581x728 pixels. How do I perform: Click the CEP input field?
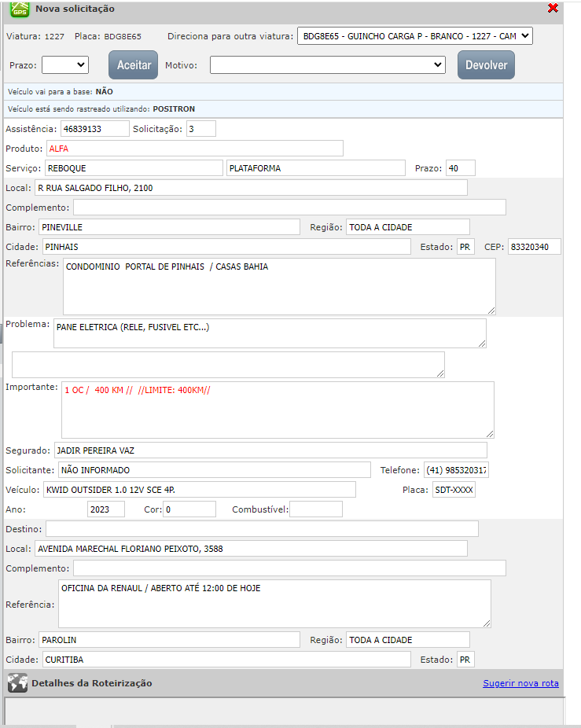534,247
